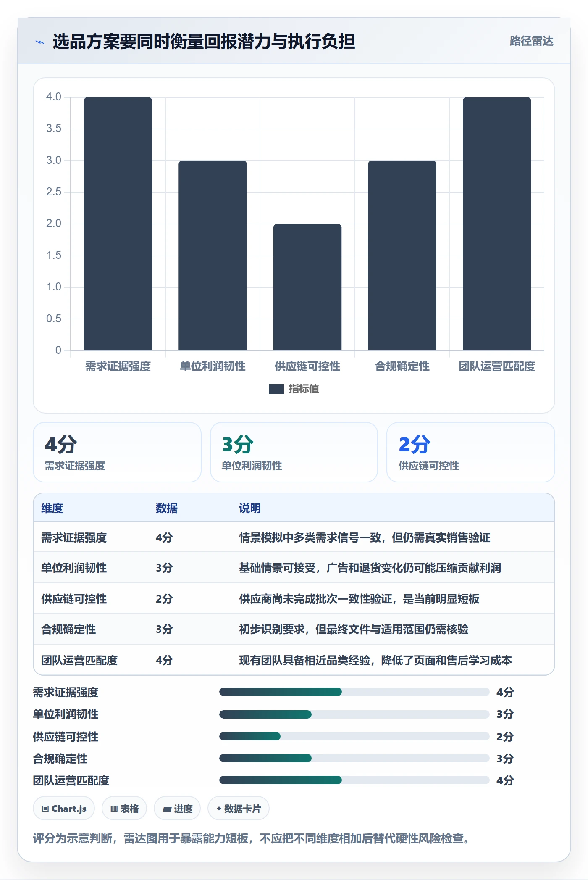Image resolution: width=588 pixels, height=880 pixels.
Task: Click the lightning icon beside the page title
Action: 40,42
